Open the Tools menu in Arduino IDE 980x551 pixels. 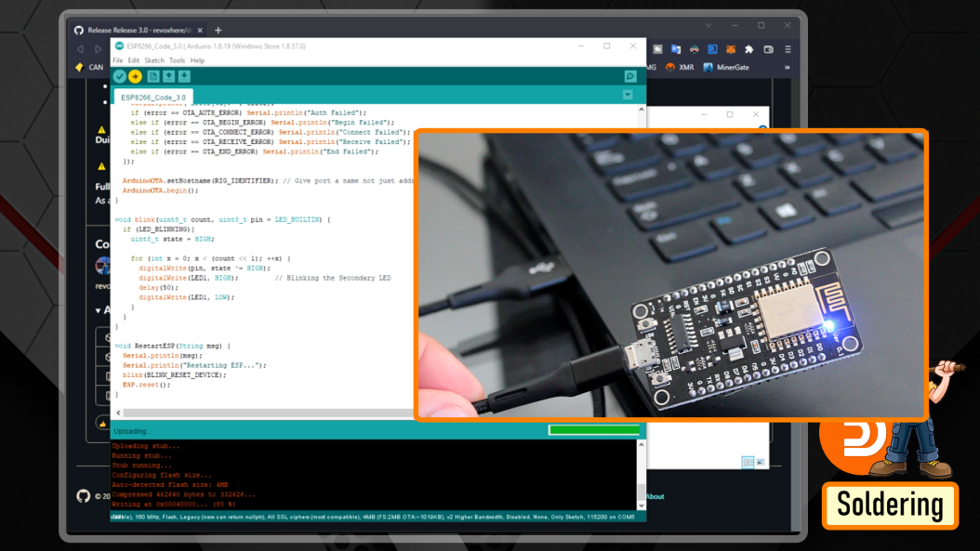pyautogui.click(x=179, y=59)
